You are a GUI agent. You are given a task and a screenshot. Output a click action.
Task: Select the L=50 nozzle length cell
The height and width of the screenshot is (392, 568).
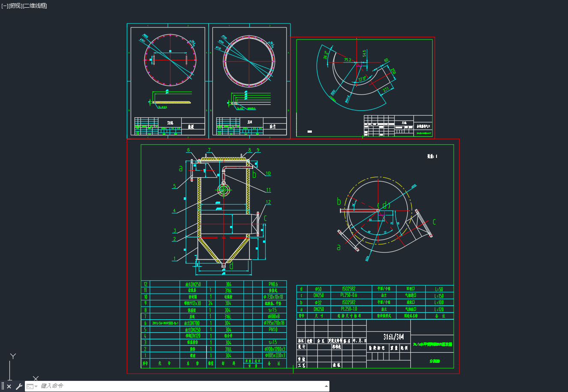[x=439, y=289]
